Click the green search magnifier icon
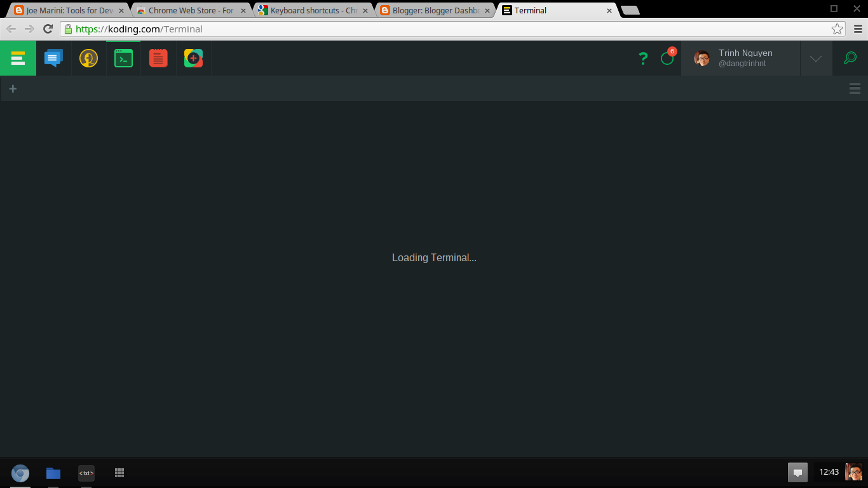 pos(850,58)
